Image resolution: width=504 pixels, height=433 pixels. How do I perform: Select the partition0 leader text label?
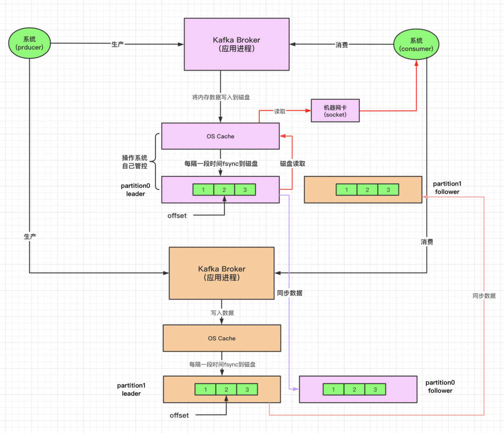pyautogui.click(x=135, y=190)
